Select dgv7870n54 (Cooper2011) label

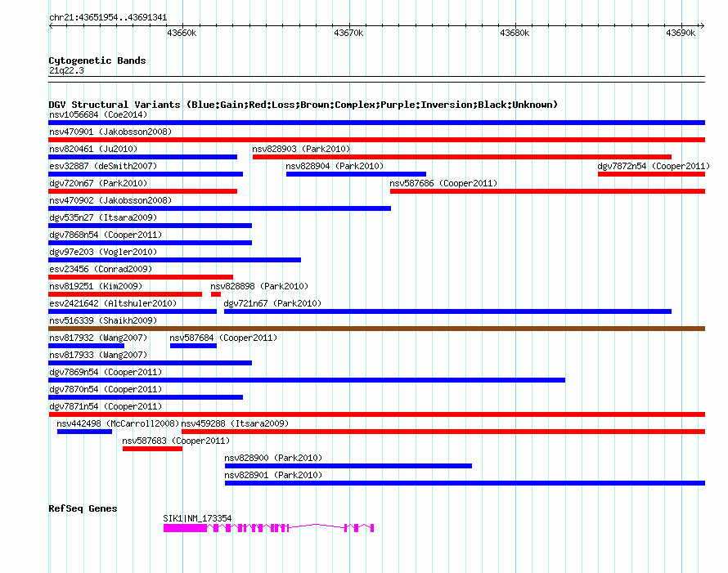point(106,389)
